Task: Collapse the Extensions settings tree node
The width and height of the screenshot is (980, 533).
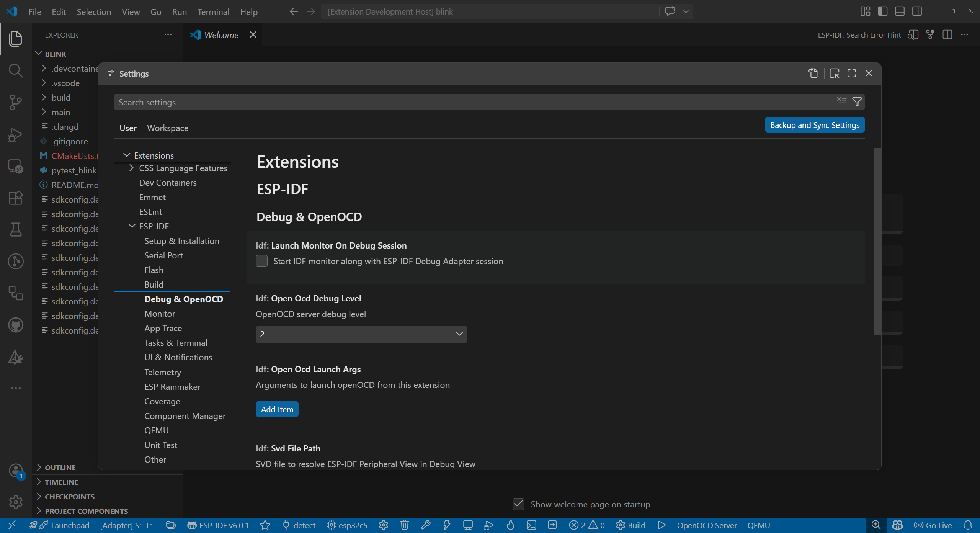Action: click(127, 155)
